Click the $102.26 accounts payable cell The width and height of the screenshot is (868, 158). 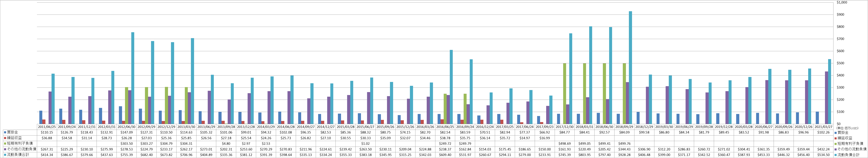(x=823, y=132)
